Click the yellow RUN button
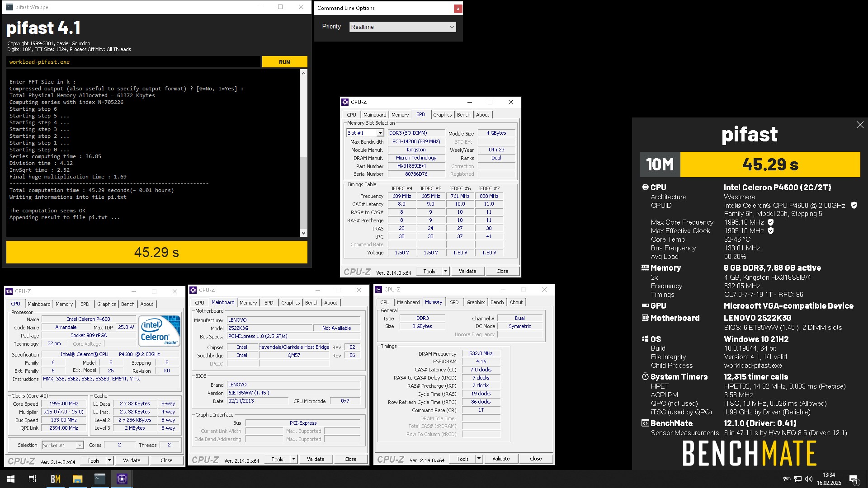 (284, 62)
